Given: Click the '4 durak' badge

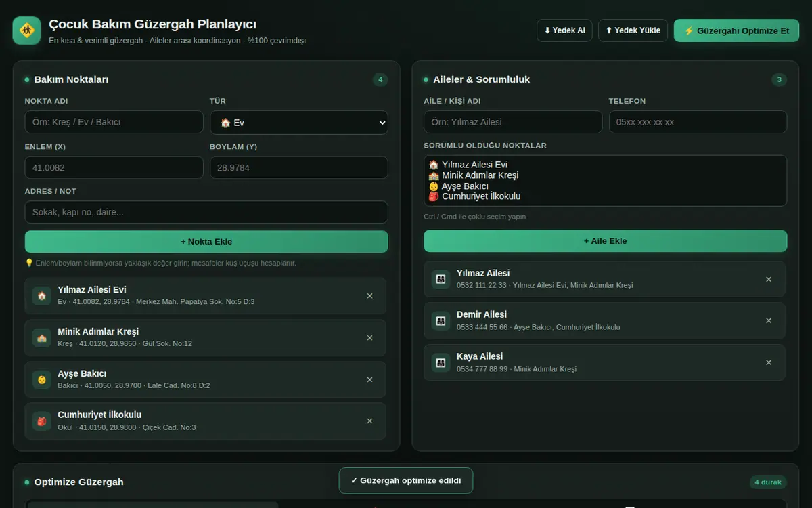Looking at the screenshot, I should tap(768, 482).
